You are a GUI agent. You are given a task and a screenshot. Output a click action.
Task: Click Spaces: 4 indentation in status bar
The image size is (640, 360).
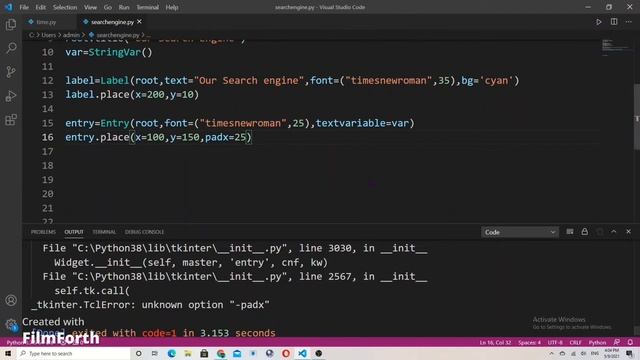(x=529, y=342)
